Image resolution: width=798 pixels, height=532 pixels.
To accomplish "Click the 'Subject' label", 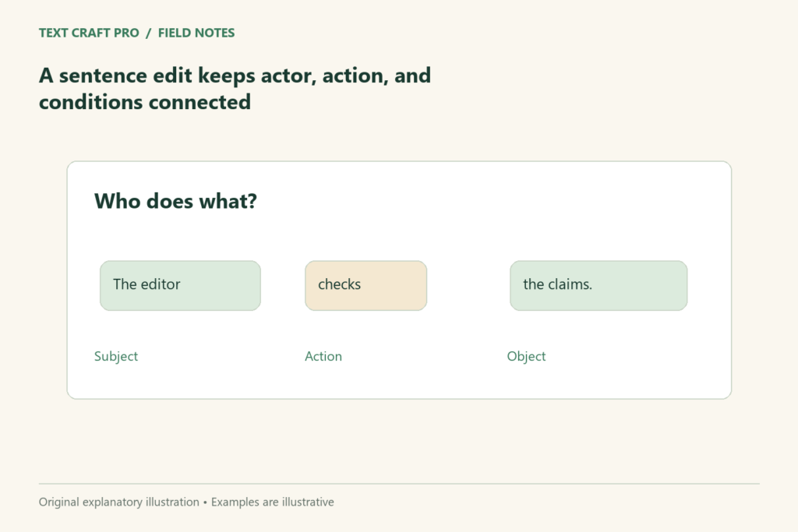I will click(x=116, y=357).
